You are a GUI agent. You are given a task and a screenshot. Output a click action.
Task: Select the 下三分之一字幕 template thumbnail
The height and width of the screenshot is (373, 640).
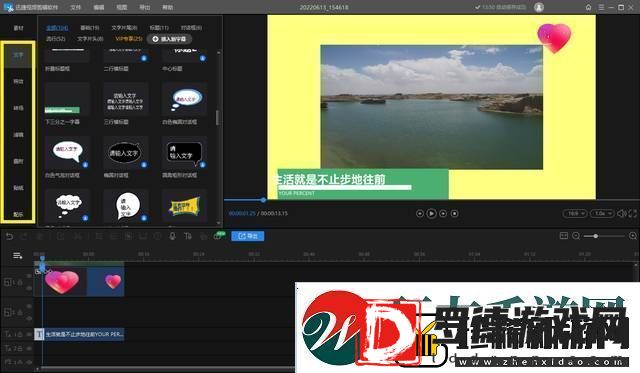67,99
